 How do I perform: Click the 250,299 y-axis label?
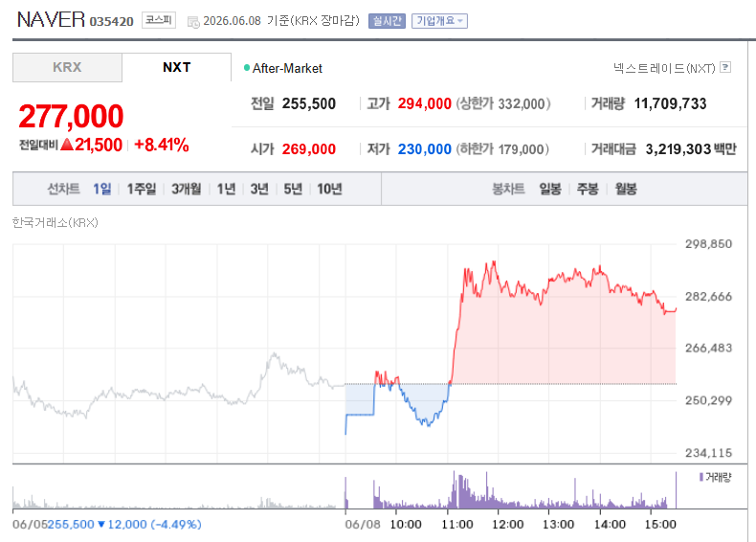pos(709,400)
